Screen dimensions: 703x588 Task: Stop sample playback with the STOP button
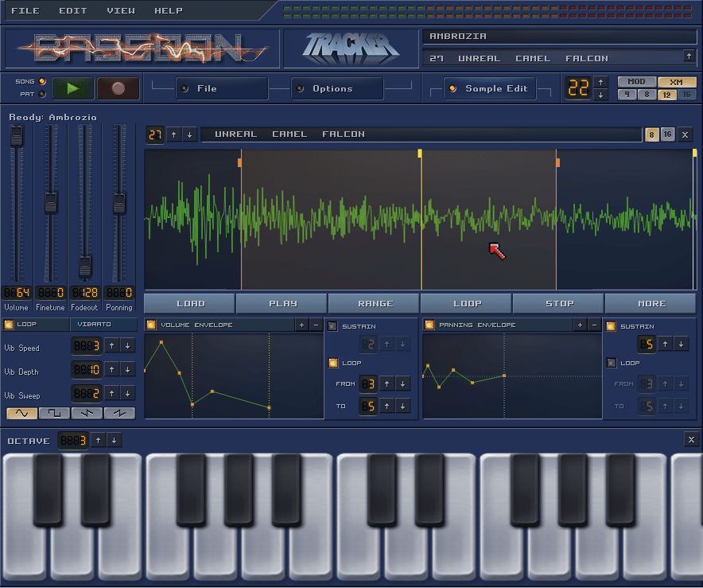(558, 303)
